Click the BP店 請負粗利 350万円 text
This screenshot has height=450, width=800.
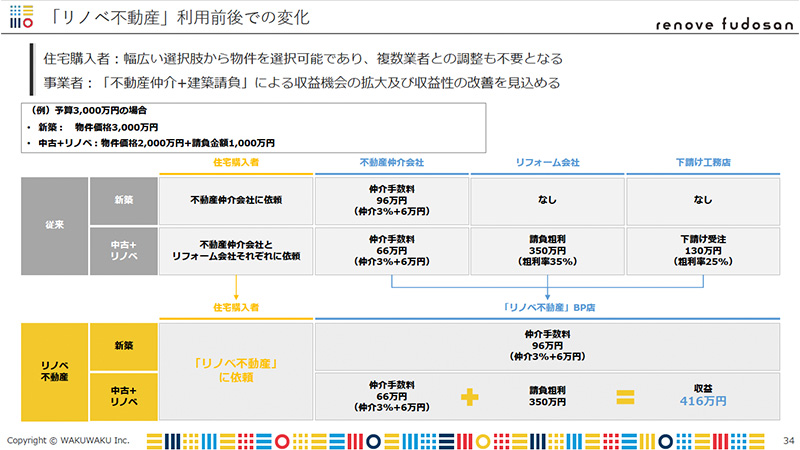click(x=547, y=396)
